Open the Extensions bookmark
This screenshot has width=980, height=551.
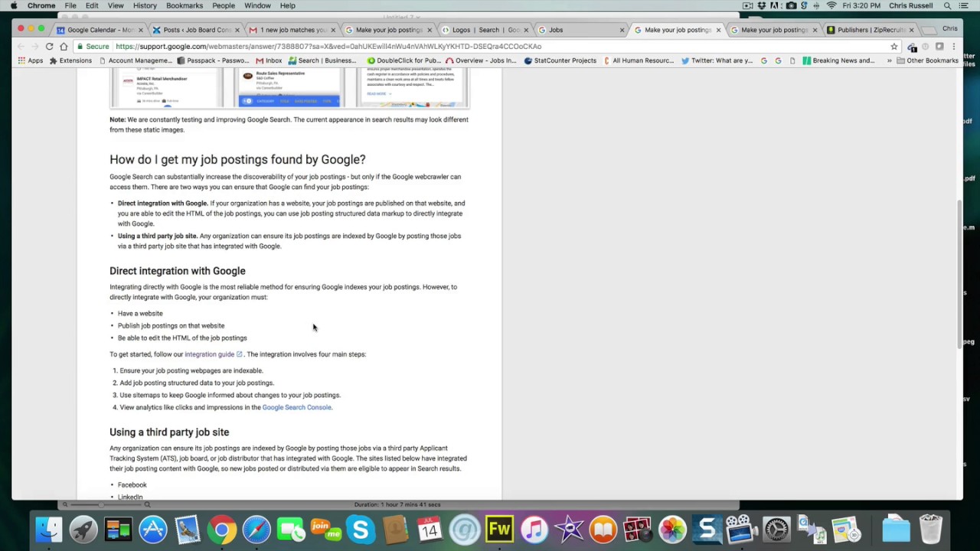coord(70,60)
